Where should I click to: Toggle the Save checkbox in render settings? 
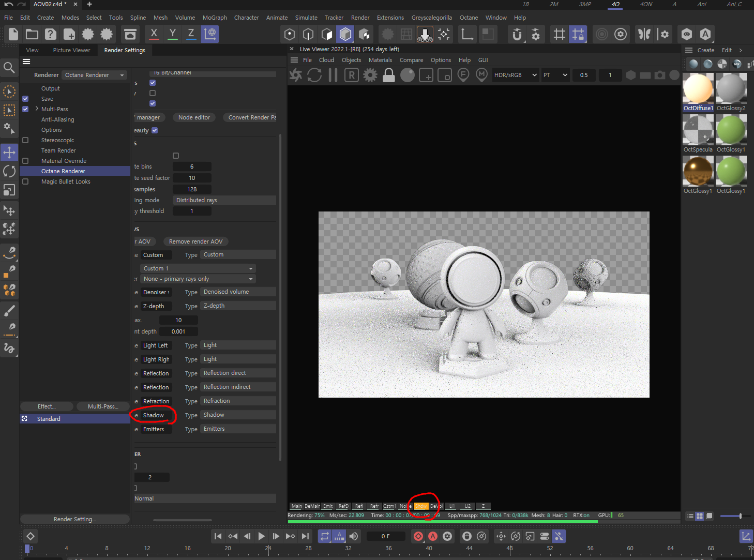click(25, 99)
